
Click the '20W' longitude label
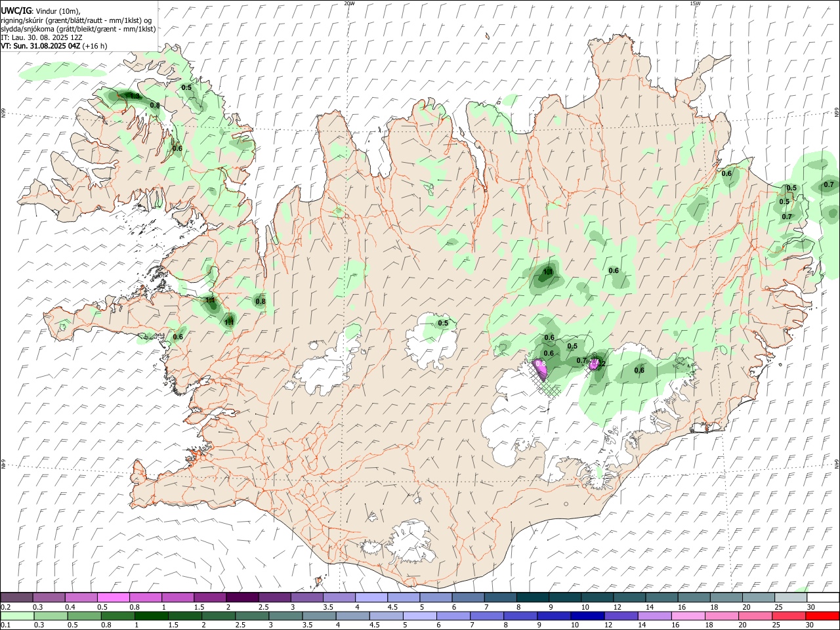350,3
